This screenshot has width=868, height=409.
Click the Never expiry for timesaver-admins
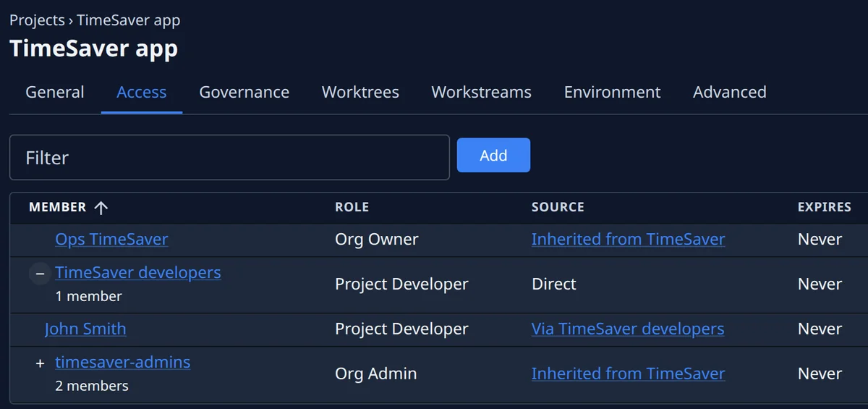(x=820, y=374)
